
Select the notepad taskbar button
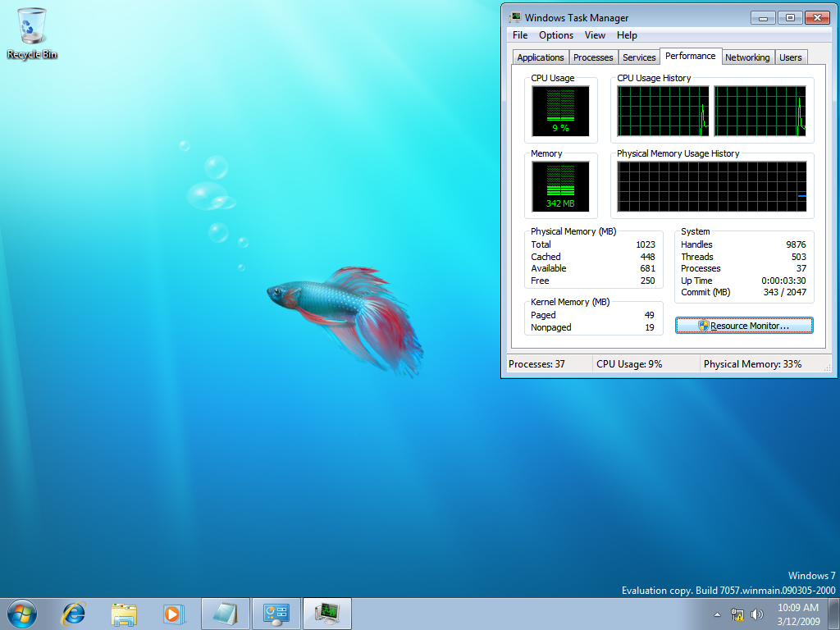225,614
